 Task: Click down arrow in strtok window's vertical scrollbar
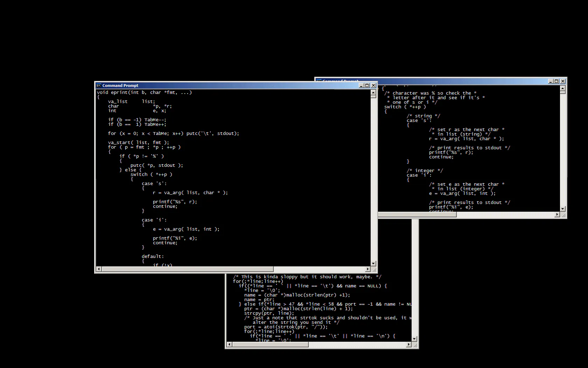coord(414,339)
